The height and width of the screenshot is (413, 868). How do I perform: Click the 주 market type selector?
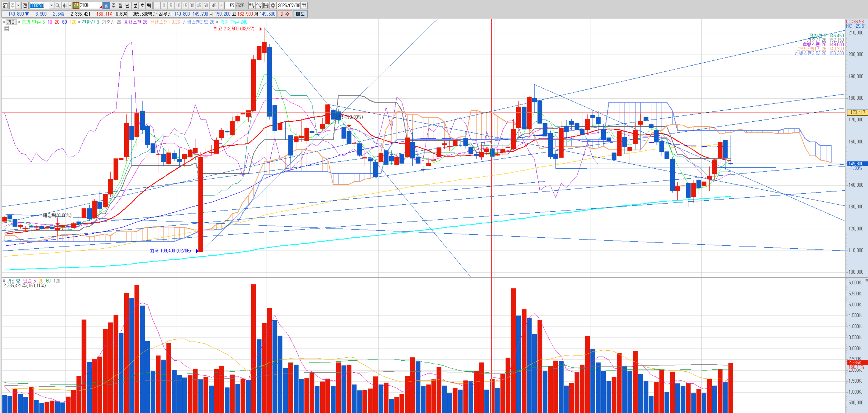click(12, 5)
